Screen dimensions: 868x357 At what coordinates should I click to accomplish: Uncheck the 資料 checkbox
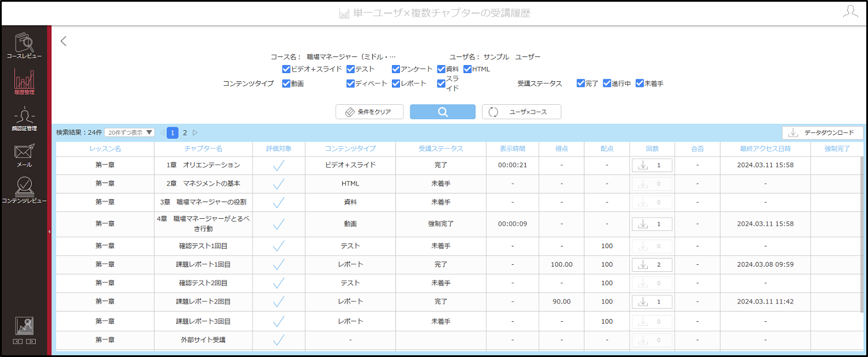pos(441,69)
